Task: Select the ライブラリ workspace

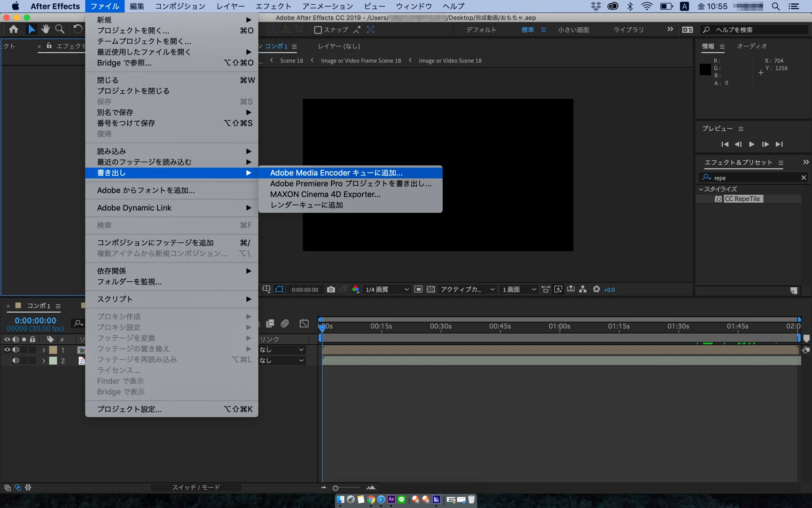Action: tap(628, 30)
